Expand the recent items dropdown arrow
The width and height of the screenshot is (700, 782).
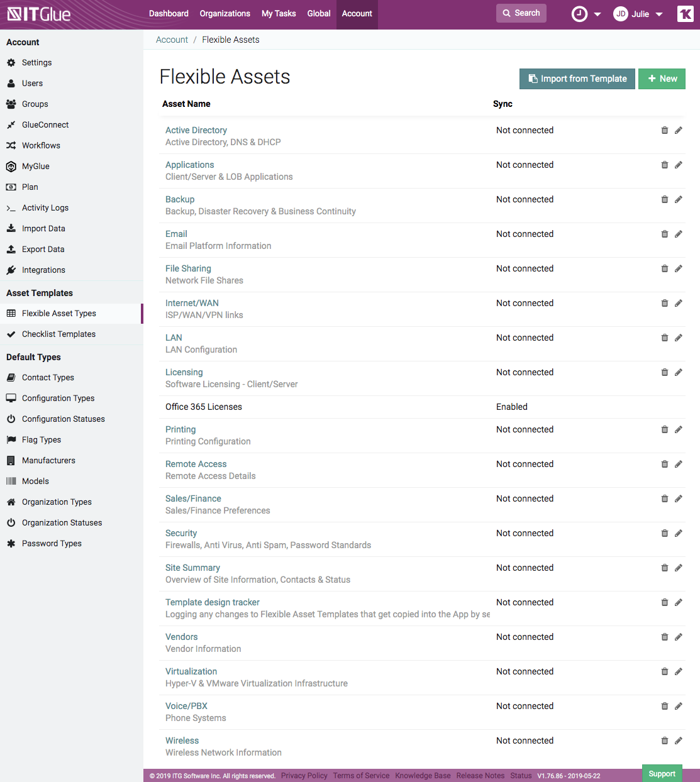(597, 13)
